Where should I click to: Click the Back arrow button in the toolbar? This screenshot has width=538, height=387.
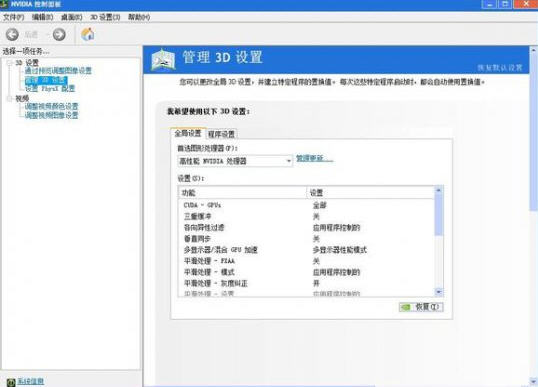(12, 34)
